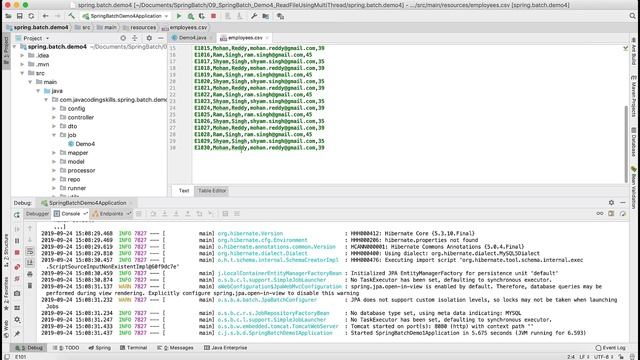640x360 pixels.
Task: Open the TODO tool window
Action: click(67, 348)
